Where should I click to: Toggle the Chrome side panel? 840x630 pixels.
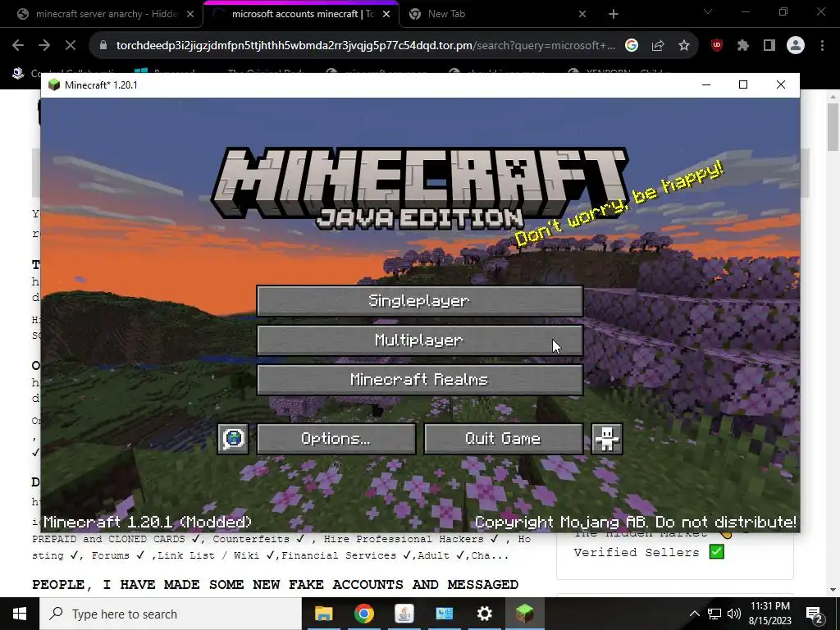[769, 46]
